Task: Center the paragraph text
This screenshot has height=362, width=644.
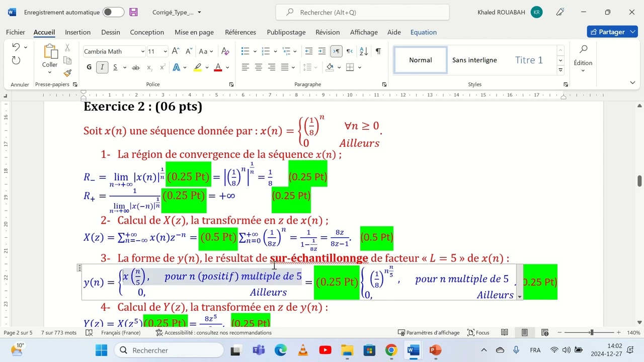Action: (259, 67)
